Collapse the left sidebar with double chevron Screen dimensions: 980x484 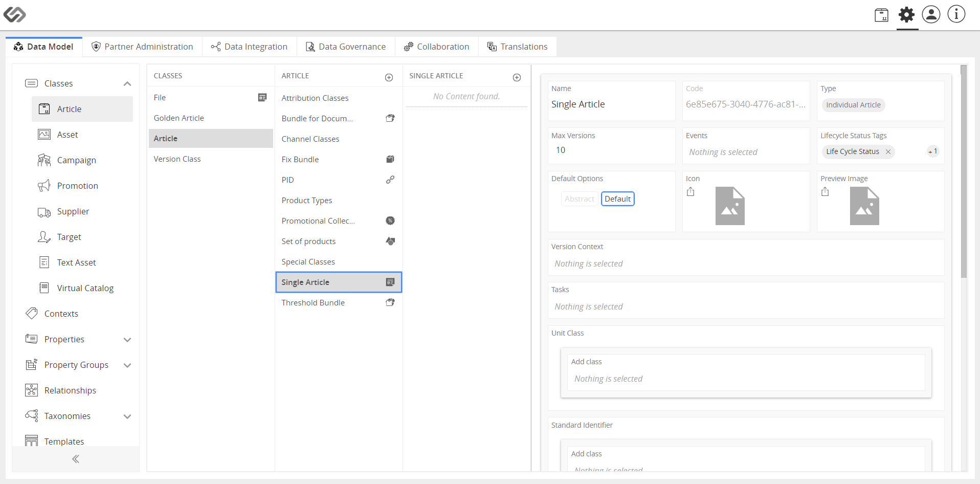76,459
